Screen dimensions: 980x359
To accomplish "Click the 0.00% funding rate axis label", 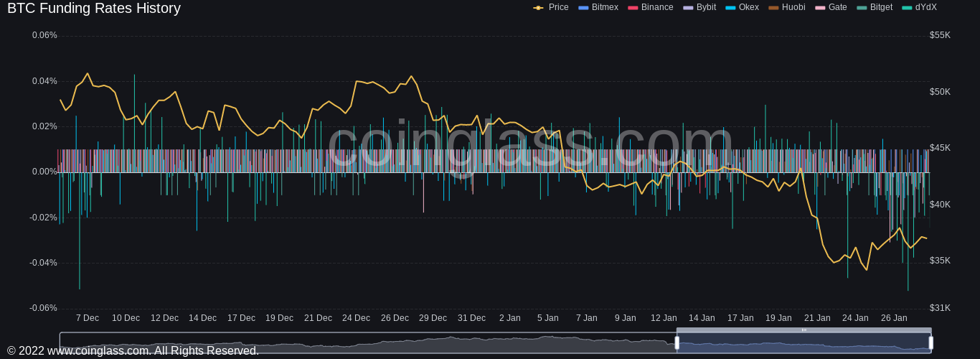I will pos(44,172).
